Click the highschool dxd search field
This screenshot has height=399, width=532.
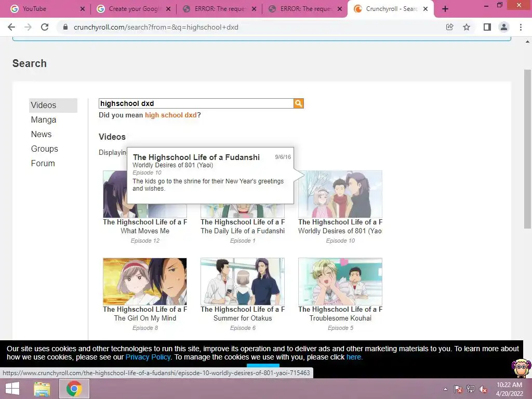pos(196,103)
